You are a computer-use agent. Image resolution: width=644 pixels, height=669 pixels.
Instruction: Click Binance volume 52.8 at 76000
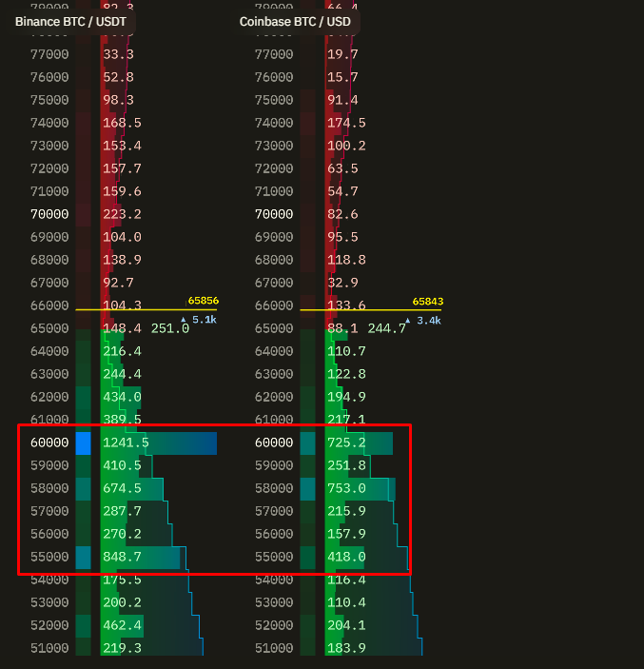click(x=118, y=77)
